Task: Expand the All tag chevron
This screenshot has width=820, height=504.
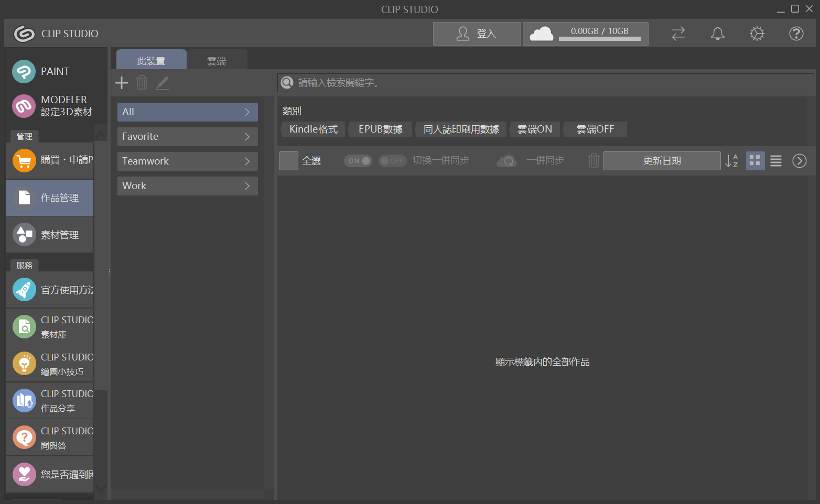Action: (247, 112)
